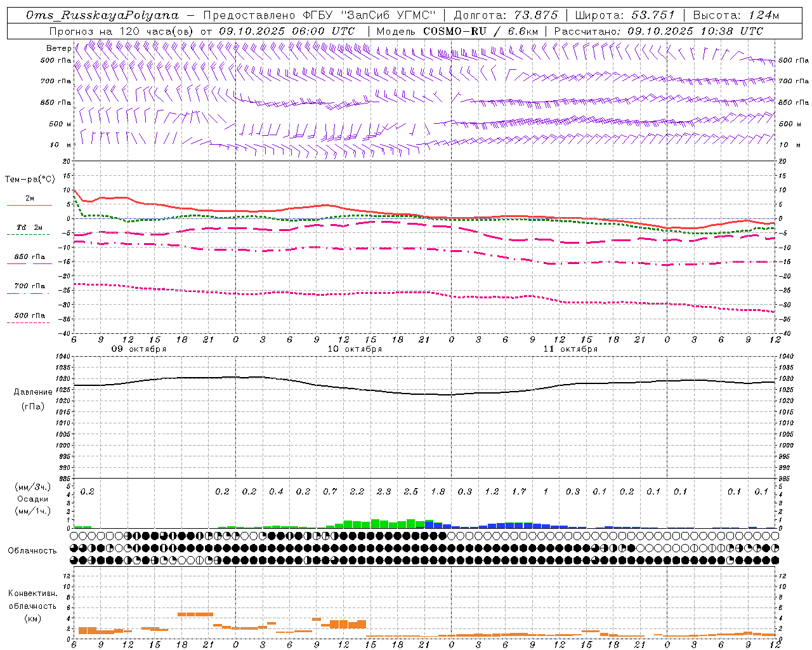The image size is (812, 650).
Task: Click the station name Oms_RusskayaPolyana
Action: click(x=102, y=15)
